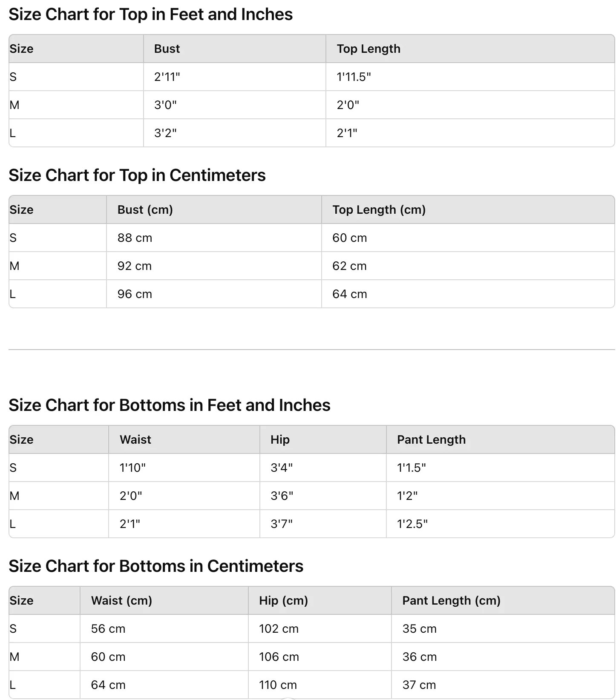Click the Top Length header in inches chart
616x700 pixels.
point(470,49)
